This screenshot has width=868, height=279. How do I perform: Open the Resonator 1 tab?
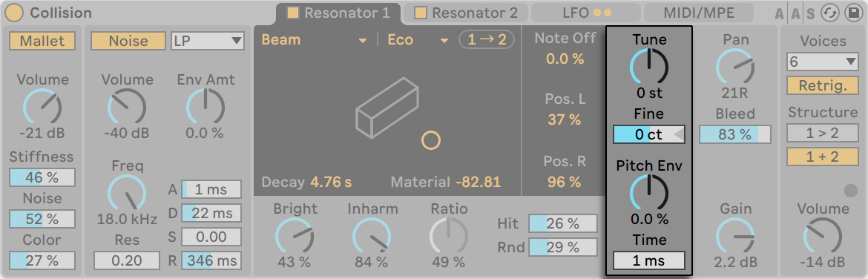(339, 13)
